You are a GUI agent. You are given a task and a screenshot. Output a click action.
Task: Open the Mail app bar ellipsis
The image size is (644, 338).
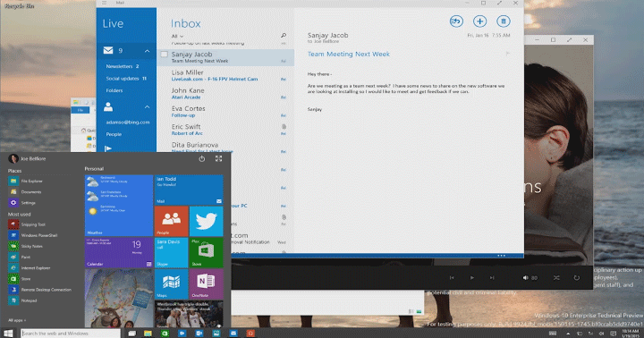click(x=501, y=256)
